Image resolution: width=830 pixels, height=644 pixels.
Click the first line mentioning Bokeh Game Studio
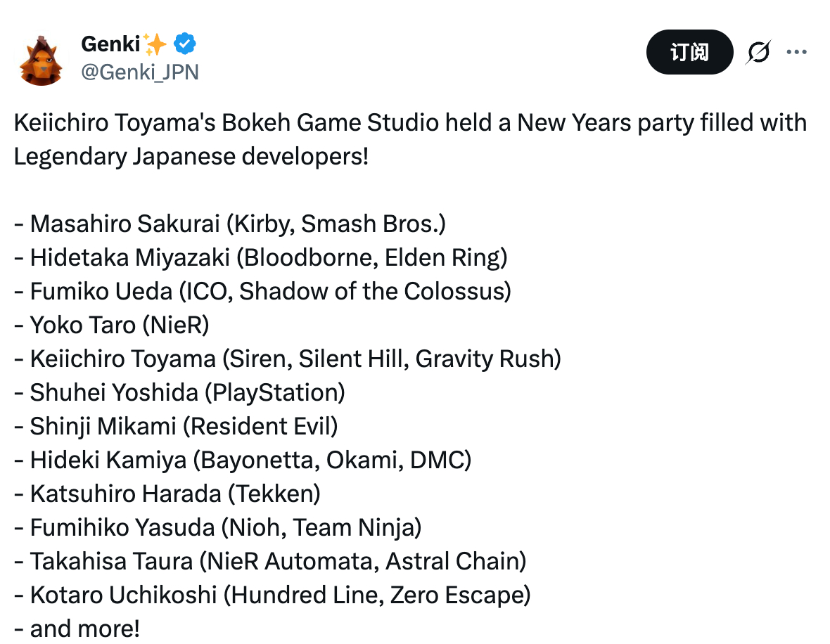tap(409, 122)
